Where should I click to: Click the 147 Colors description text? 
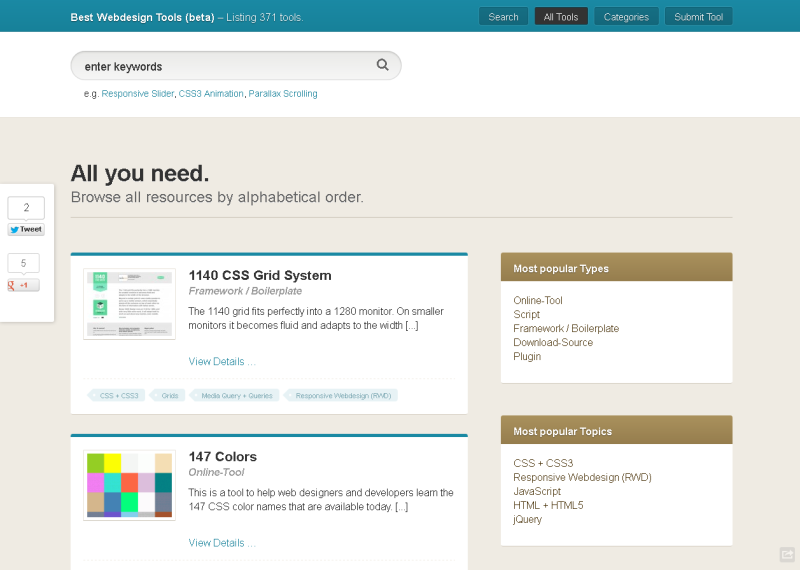pos(320,500)
